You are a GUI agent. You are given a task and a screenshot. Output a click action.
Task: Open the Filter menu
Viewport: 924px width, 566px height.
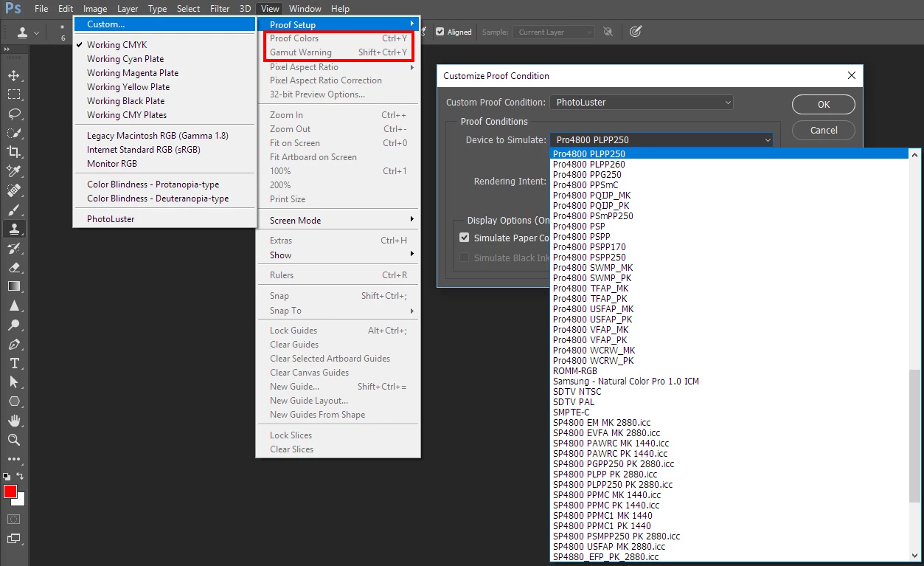coord(220,9)
